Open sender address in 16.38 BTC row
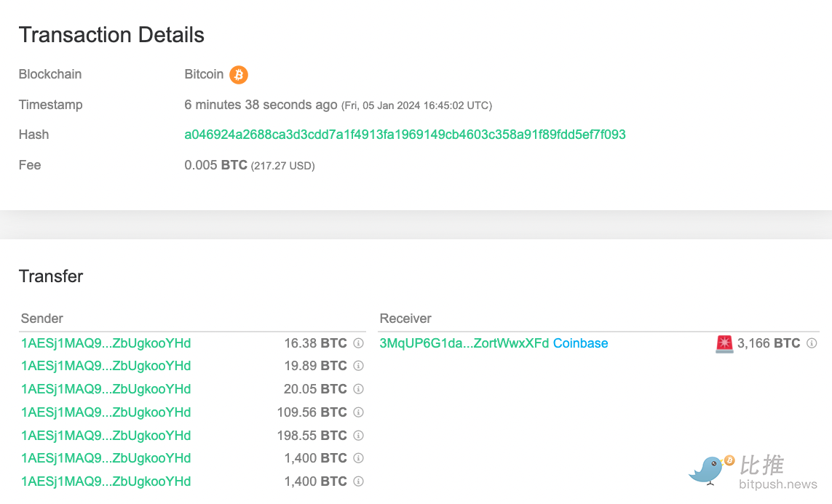The height and width of the screenshot is (504, 832). point(106,343)
